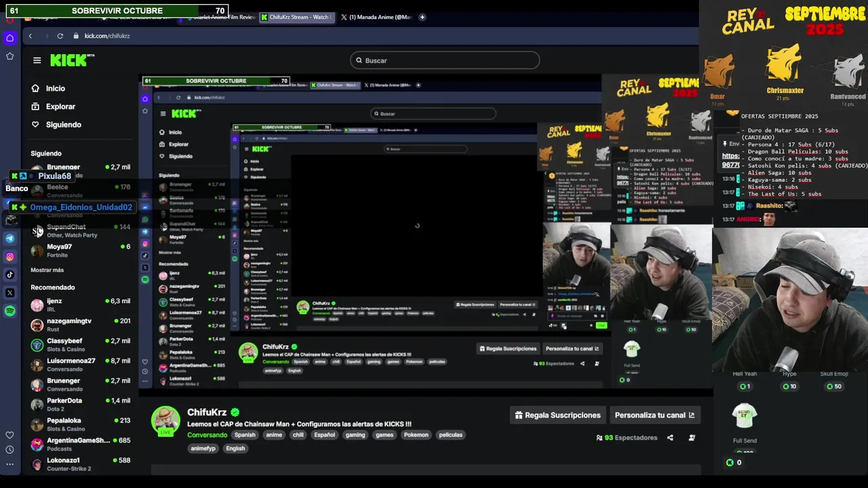The width and height of the screenshot is (868, 488).
Task: Open Telegram in Opera sidebar
Action: click(9, 239)
